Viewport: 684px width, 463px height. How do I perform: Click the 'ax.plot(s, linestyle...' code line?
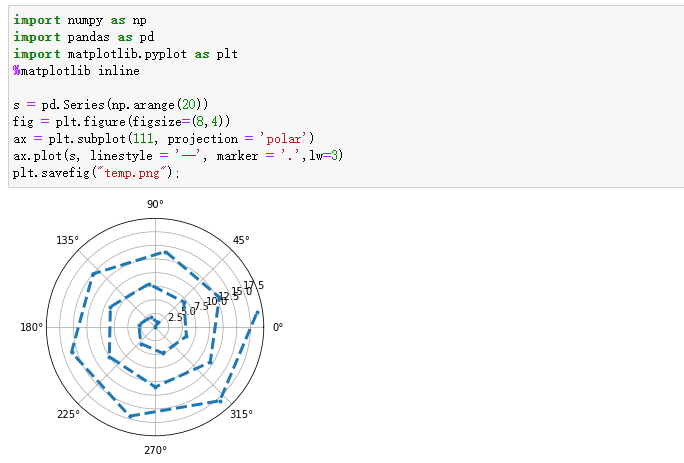(x=178, y=156)
